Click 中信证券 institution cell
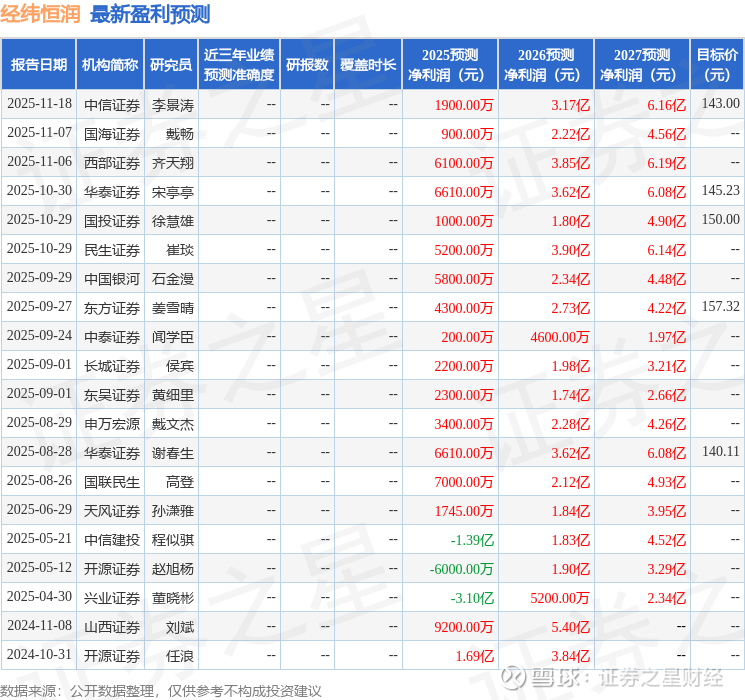 click(112, 105)
